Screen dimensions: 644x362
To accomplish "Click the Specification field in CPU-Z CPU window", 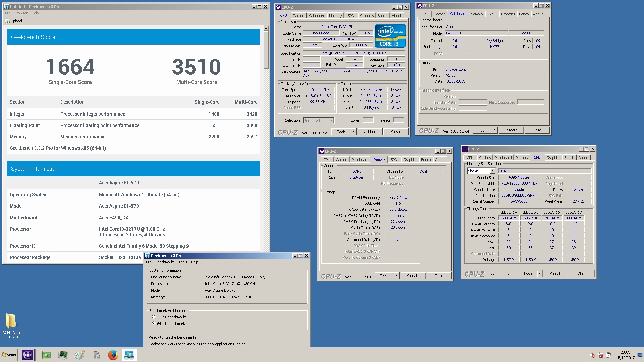I will 354,53.
